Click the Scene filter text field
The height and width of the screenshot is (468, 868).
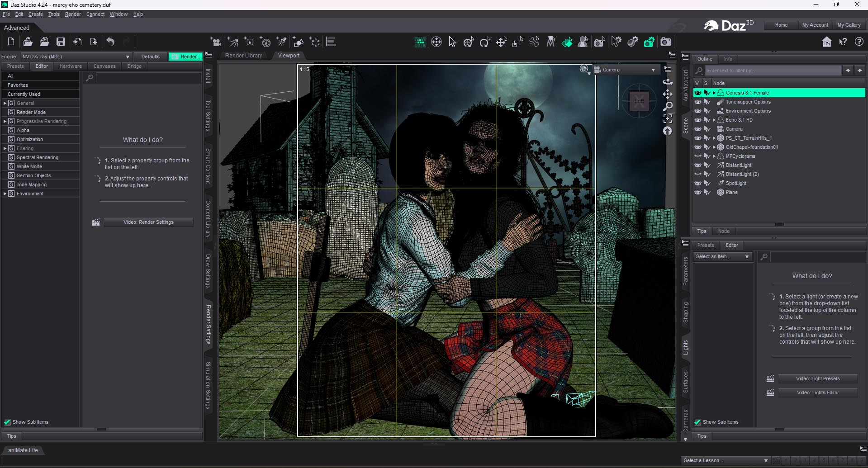tap(773, 71)
